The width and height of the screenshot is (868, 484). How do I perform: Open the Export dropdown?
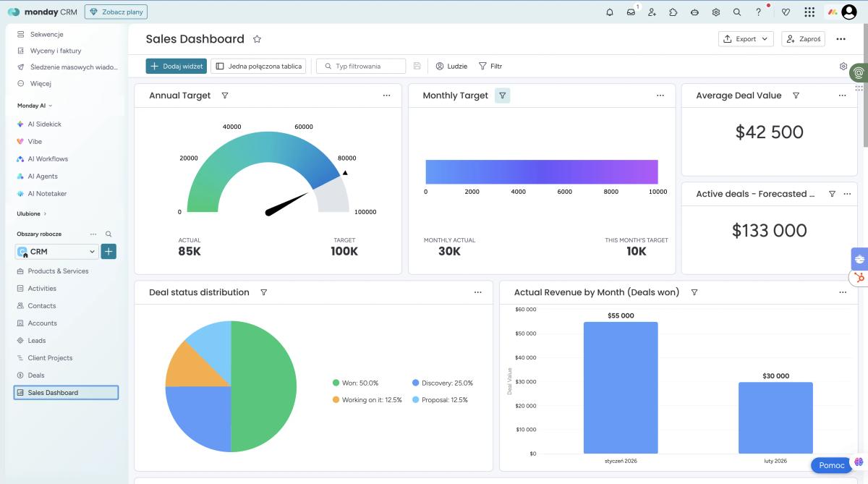pos(746,39)
